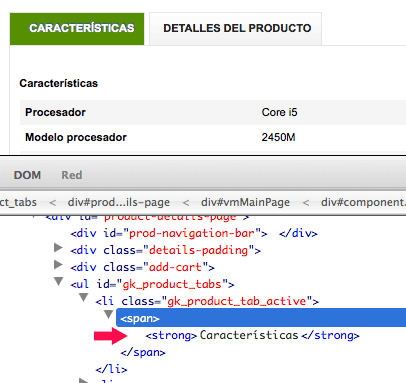Select the prod-navigation-bar div line
The height and width of the screenshot is (383, 406).
point(194,233)
